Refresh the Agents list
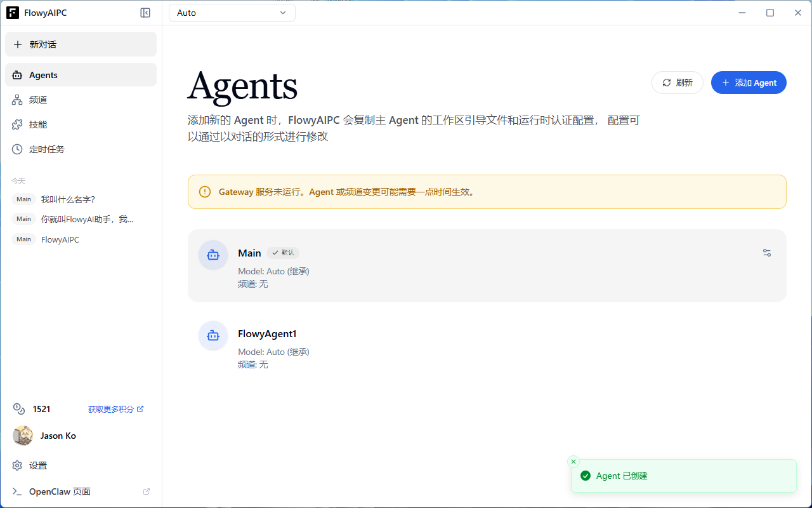 677,83
